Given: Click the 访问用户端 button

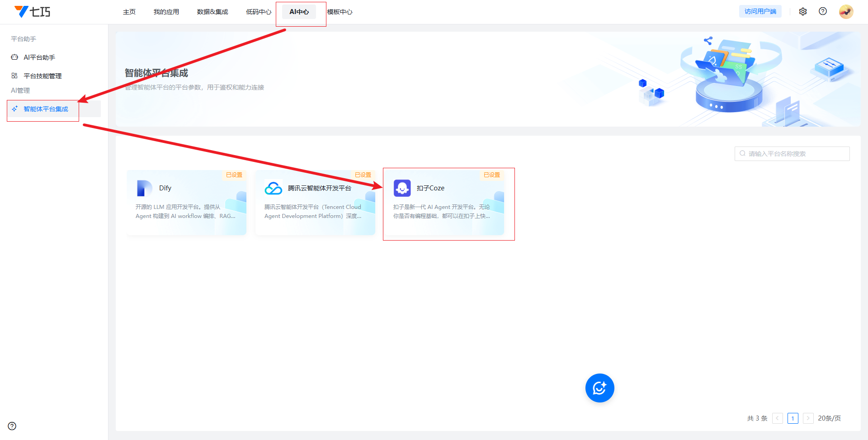Looking at the screenshot, I should tap(760, 12).
